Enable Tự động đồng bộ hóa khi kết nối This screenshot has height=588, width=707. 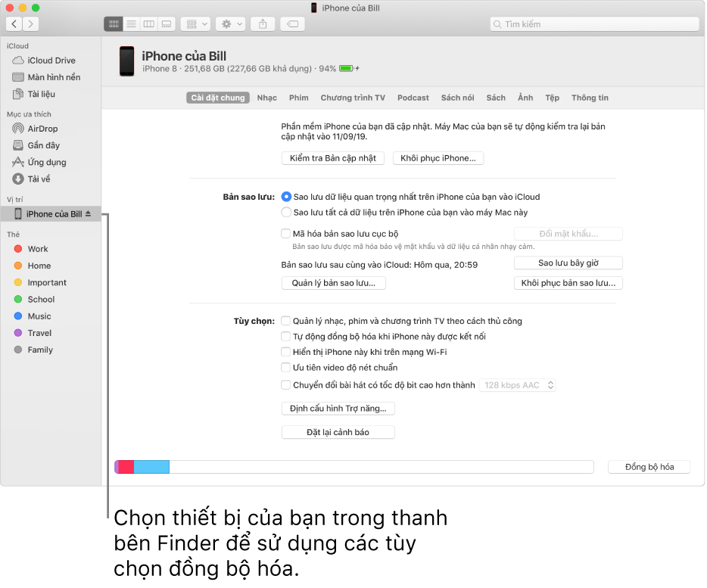click(285, 337)
